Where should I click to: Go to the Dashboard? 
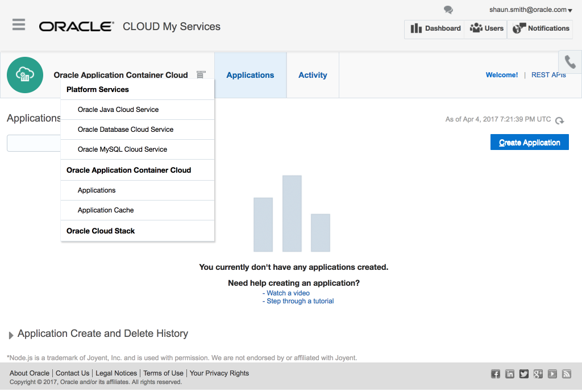435,28
